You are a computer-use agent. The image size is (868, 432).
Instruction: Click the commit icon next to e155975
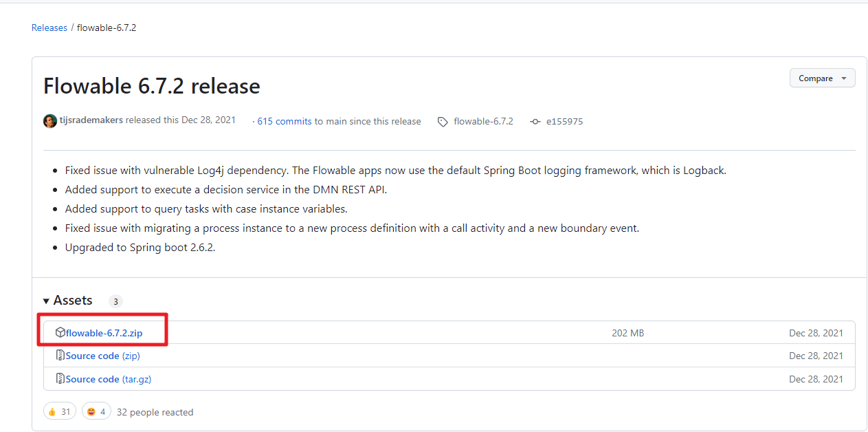pyautogui.click(x=535, y=122)
